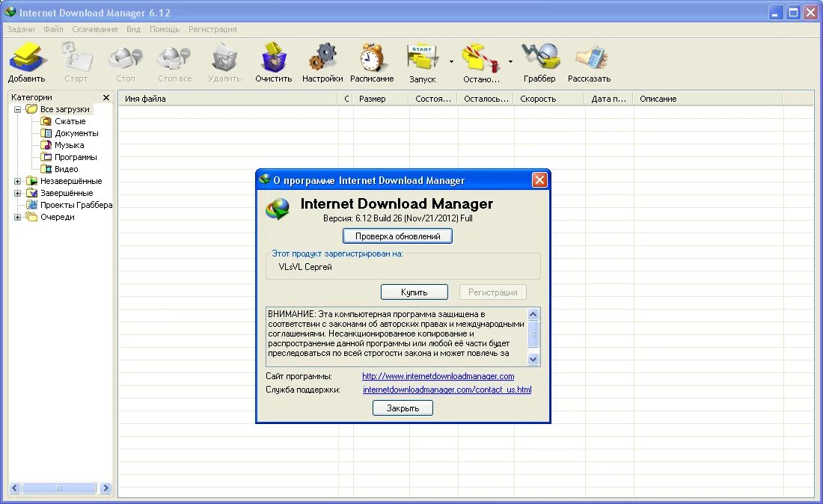This screenshot has width=823, height=504.
Task: Click the Добавить (add URL) toolbar icon
Action: 26,57
